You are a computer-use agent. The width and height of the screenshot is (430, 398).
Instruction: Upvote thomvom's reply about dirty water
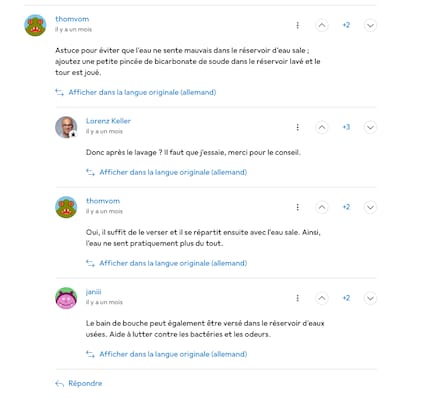tap(322, 207)
